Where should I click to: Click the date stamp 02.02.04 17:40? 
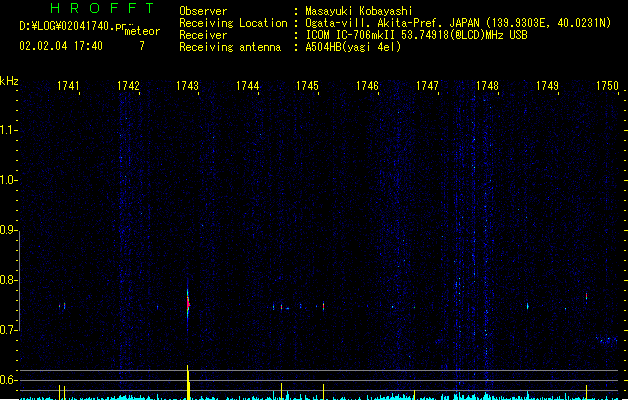point(61,46)
